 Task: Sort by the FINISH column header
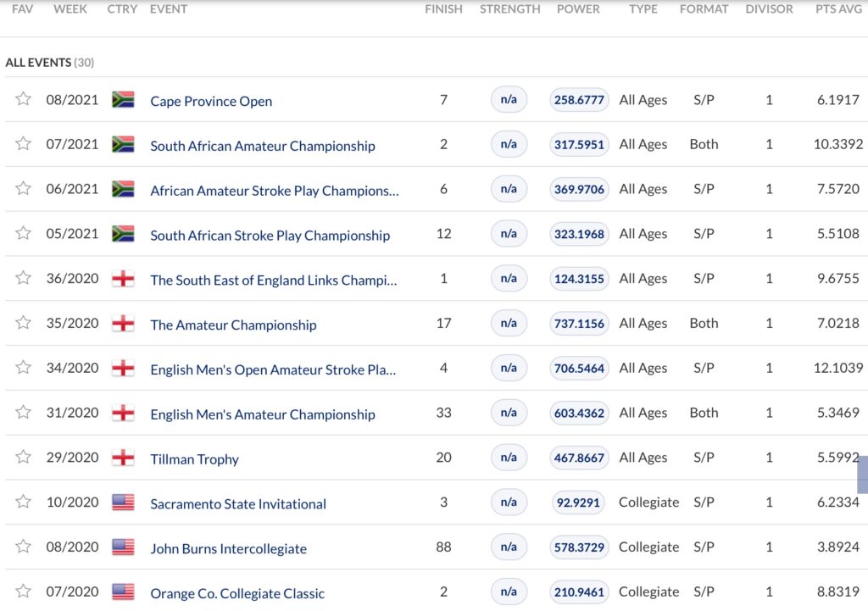(x=443, y=9)
